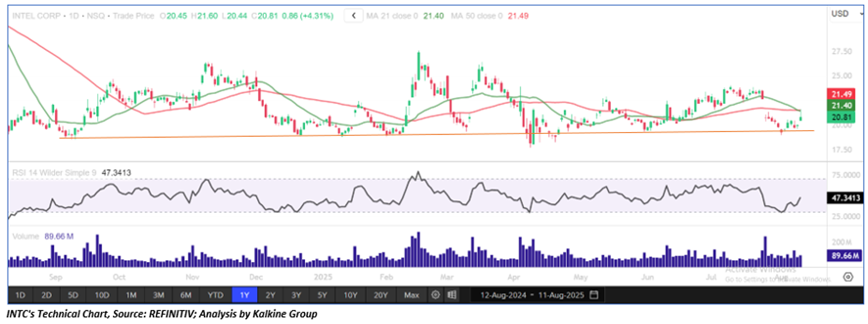Image resolution: width=868 pixels, height=324 pixels.
Task: Click the 200 M volume axis label
Action: pos(841,242)
